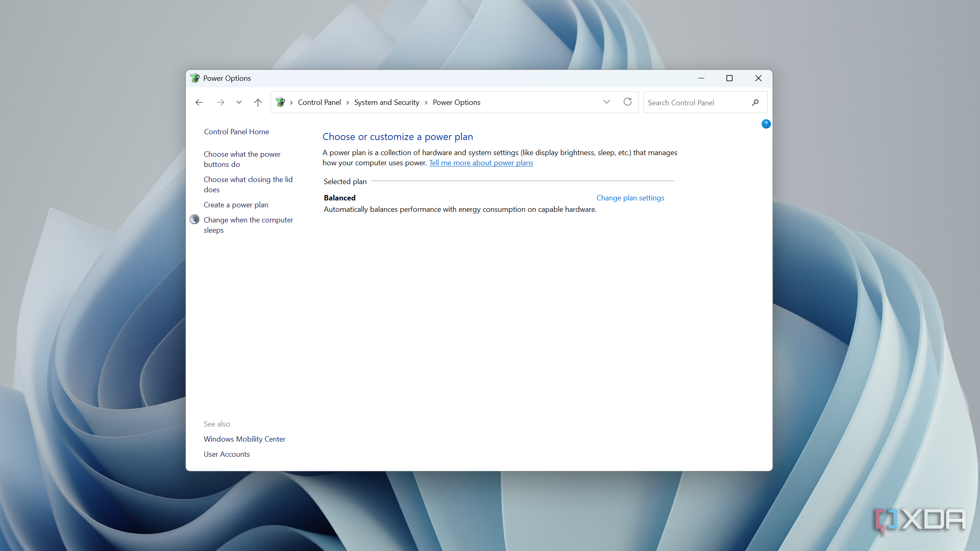Open Choose what closing the lid does
Viewport: 980px width, 551px height.
point(248,184)
